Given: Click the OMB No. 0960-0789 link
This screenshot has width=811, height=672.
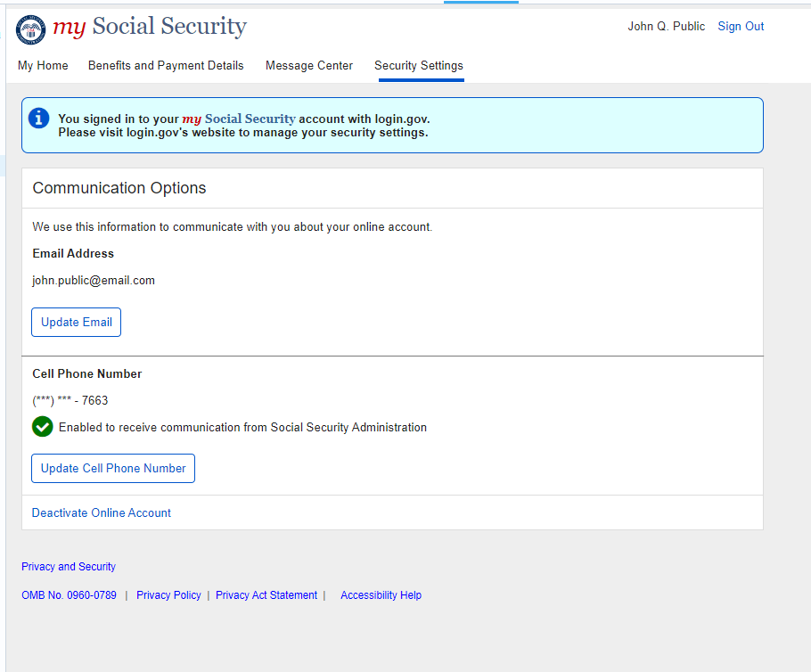Looking at the screenshot, I should (69, 595).
